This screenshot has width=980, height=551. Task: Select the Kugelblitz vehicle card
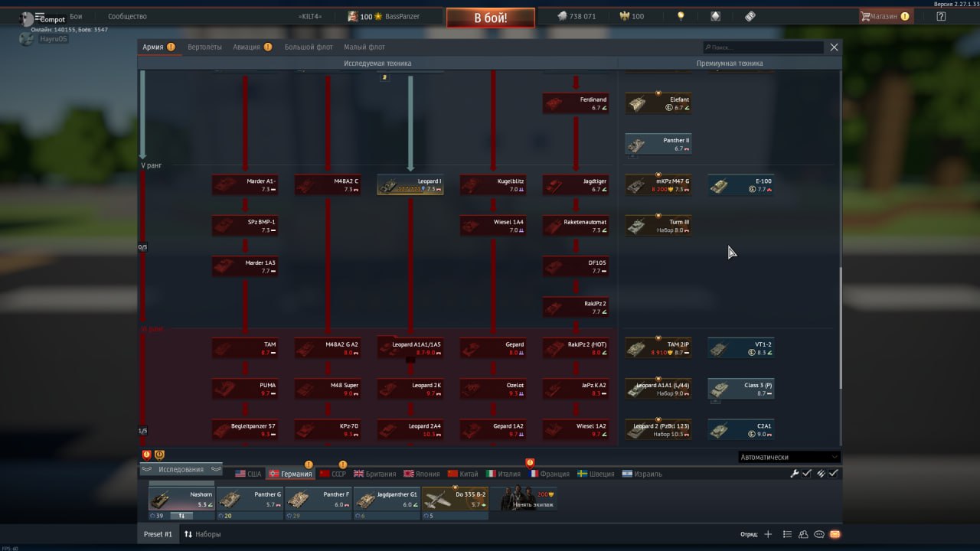click(493, 185)
